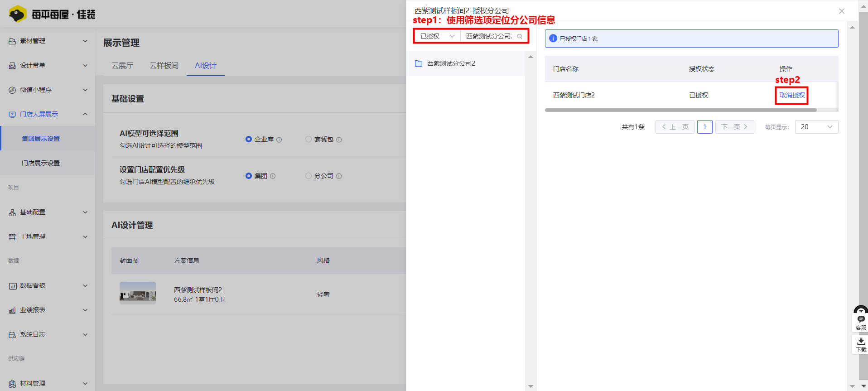
Task: Open 集团展示设置 submenu item
Action: pos(48,139)
